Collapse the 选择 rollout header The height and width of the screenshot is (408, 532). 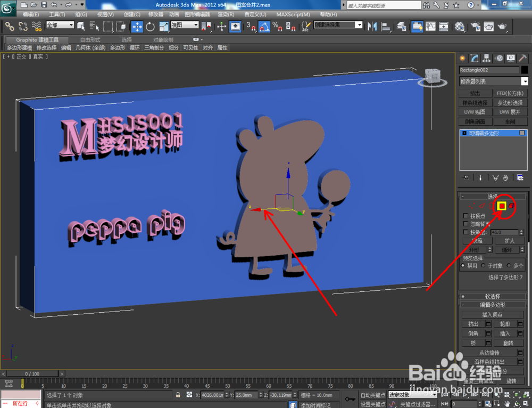(492, 197)
